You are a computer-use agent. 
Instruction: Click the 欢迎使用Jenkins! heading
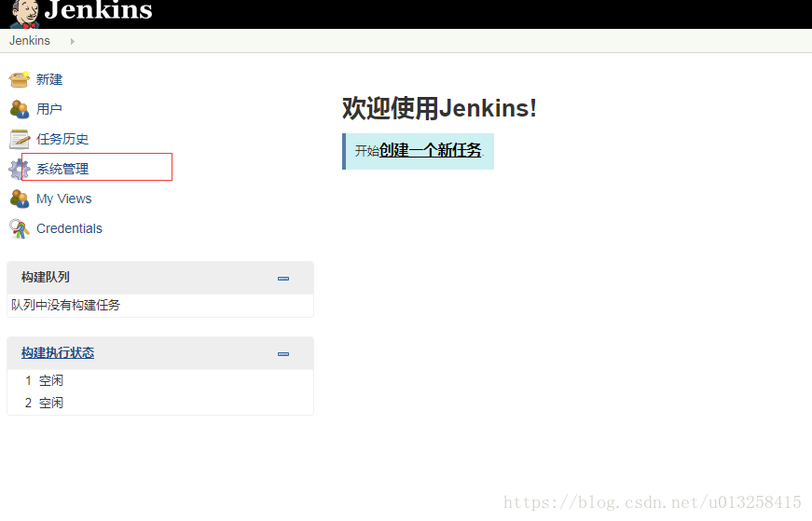(439, 108)
